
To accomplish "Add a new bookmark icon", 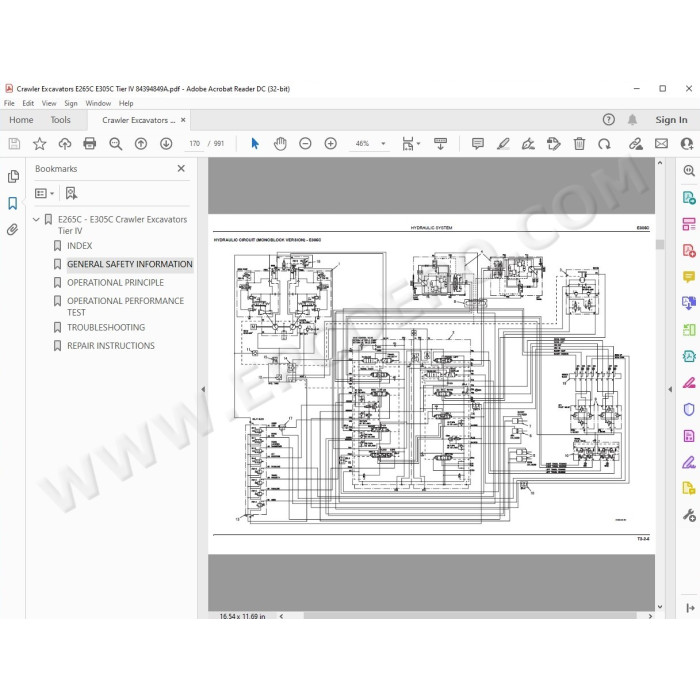I will click(71, 193).
